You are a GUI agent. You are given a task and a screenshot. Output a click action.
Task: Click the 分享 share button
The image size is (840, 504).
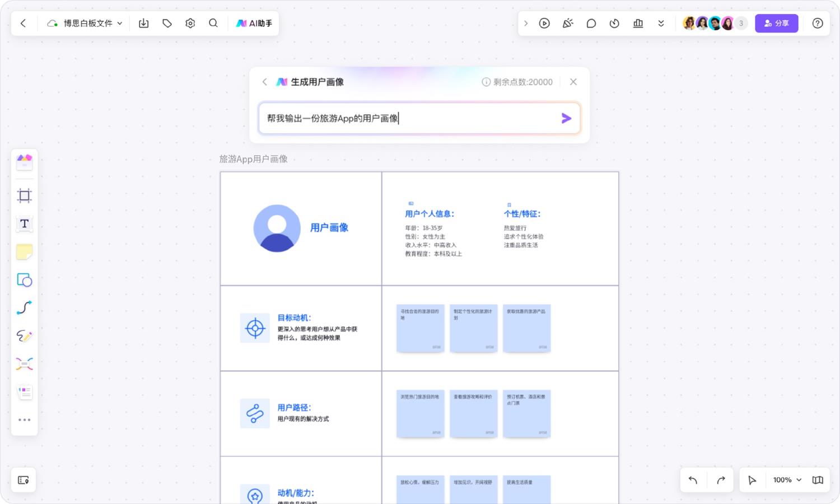(777, 23)
